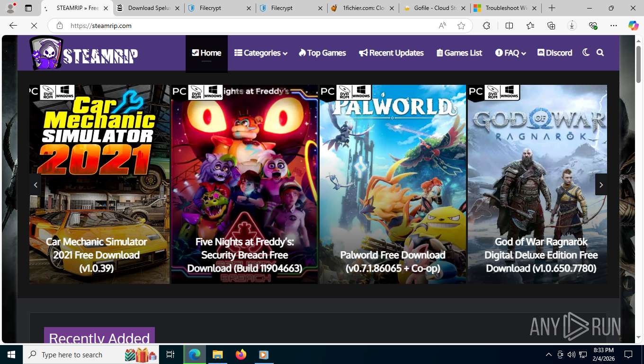Switch to Download Spelunky tab
Viewport: 644px width, 364px height.
[x=149, y=8]
